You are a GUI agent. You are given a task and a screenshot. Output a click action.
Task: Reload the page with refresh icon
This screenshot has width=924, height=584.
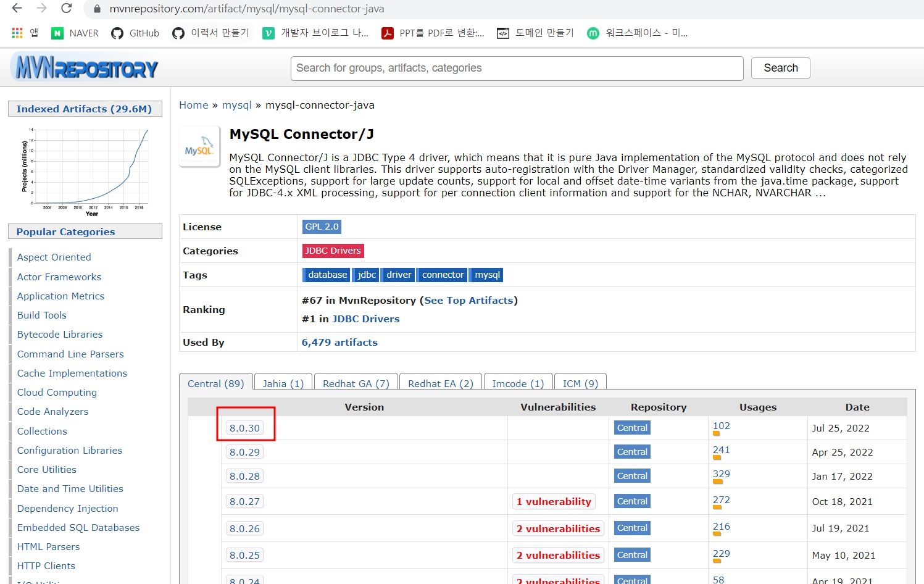tap(66, 8)
